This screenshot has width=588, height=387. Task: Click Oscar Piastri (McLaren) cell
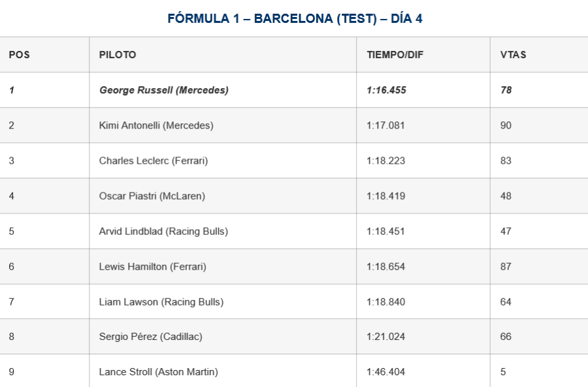point(152,196)
